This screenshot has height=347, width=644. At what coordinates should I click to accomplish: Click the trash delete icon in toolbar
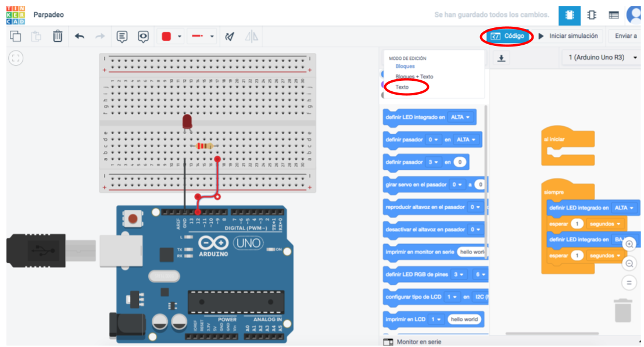58,37
